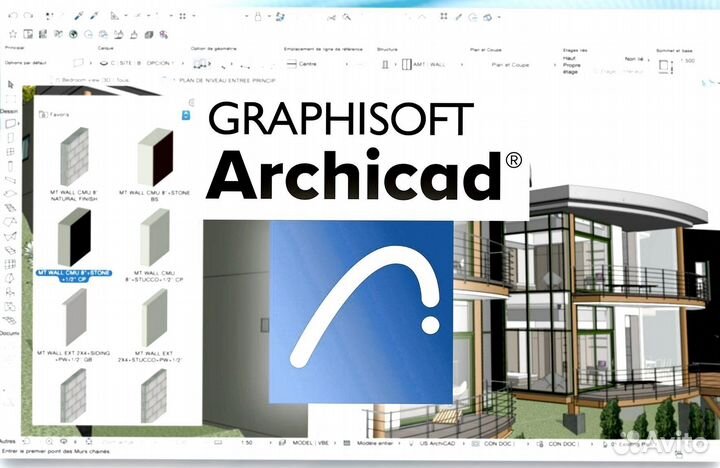Select highlighted MT WALL CMU 8"+STONE+1/2" CP

(x=74, y=244)
